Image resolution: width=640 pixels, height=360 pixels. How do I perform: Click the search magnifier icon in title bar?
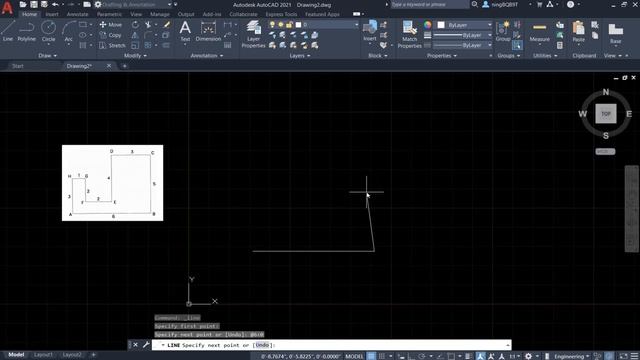(x=475, y=4)
